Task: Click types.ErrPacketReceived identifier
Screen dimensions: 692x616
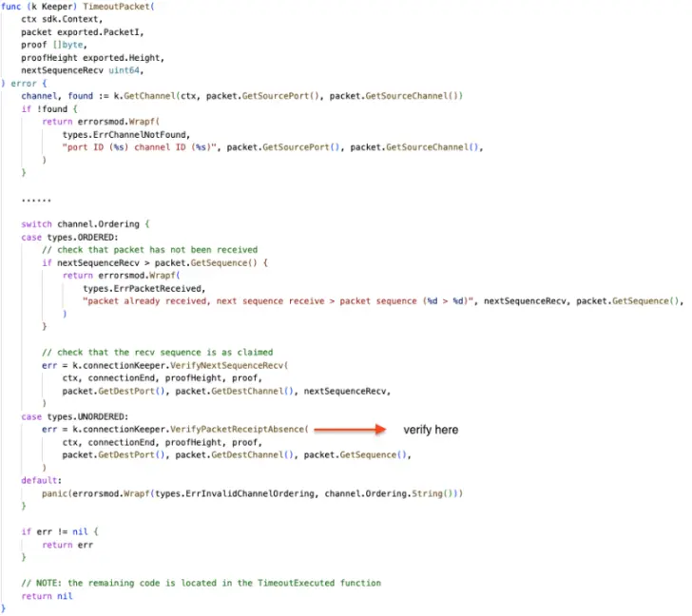Action: click(x=144, y=289)
